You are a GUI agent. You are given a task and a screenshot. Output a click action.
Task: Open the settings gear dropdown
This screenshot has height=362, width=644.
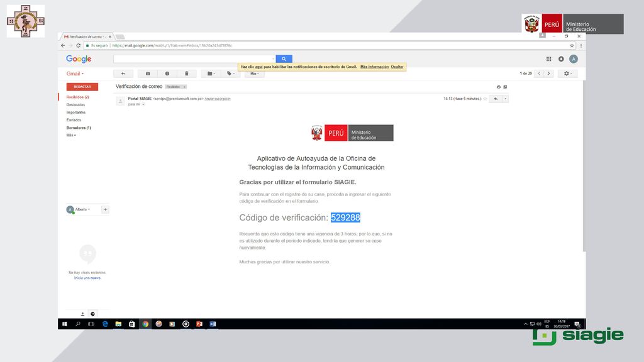[568, 74]
